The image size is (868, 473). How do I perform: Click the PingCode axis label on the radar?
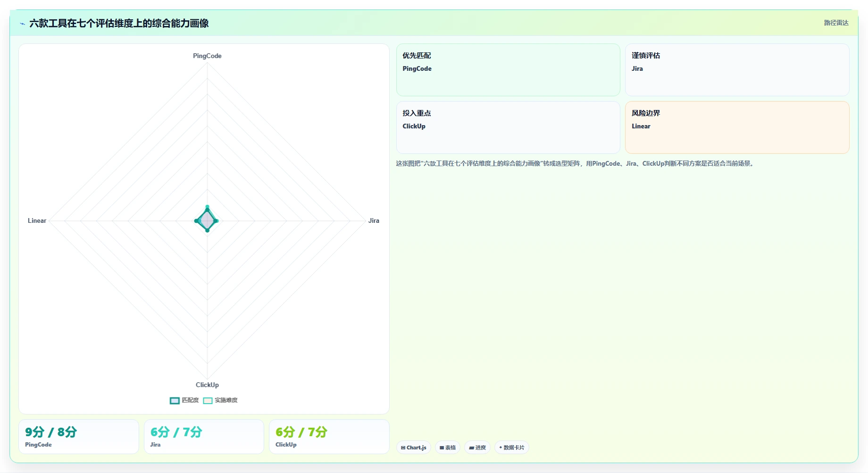pyautogui.click(x=207, y=56)
